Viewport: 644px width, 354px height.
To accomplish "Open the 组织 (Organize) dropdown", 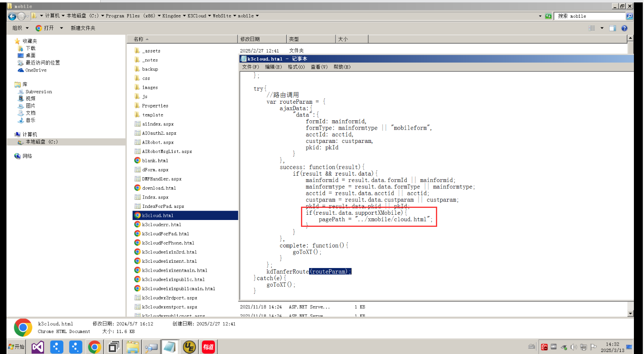I will point(20,28).
